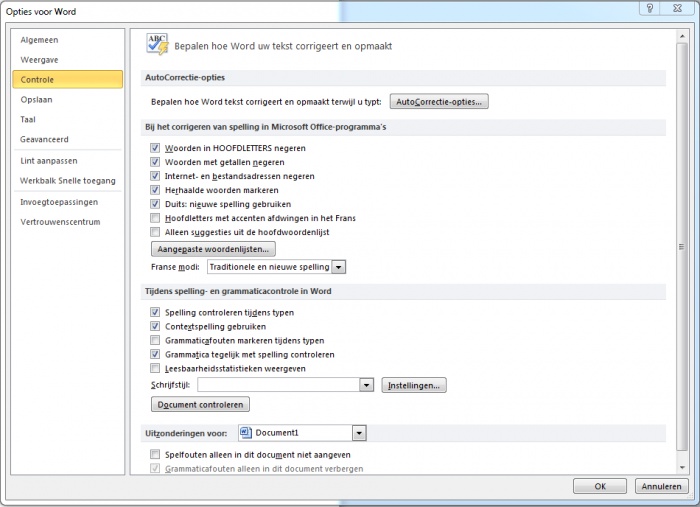Screen dimensions: 700x507
Task: Click the Schrijfstijl field
Action: [279, 385]
